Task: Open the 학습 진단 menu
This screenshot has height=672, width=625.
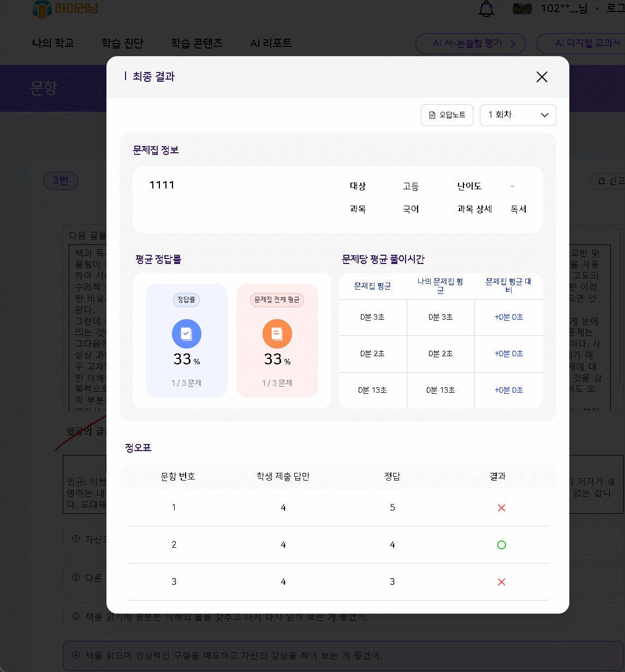Action: tap(122, 43)
